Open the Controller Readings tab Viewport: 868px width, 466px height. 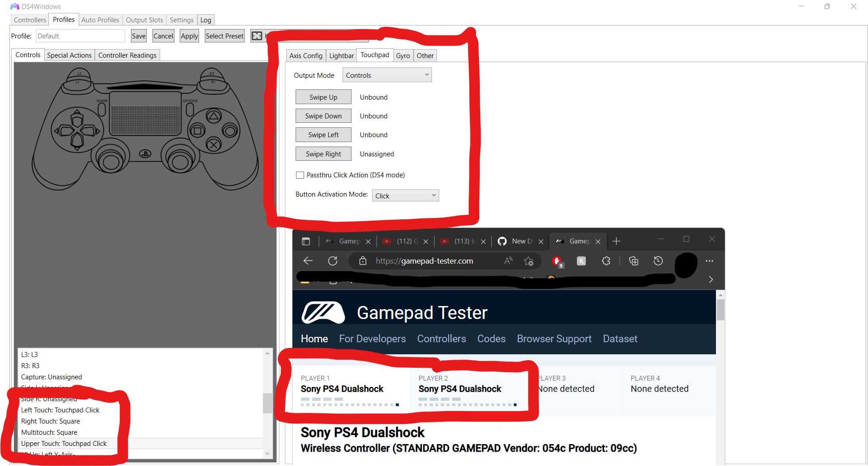(x=127, y=55)
